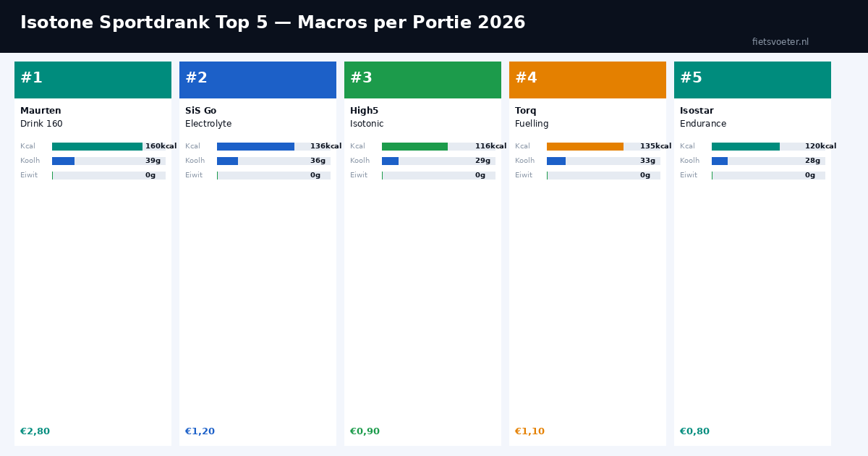The width and height of the screenshot is (868, 456).
Task: Click the Isostar product name
Action: (x=697, y=111)
